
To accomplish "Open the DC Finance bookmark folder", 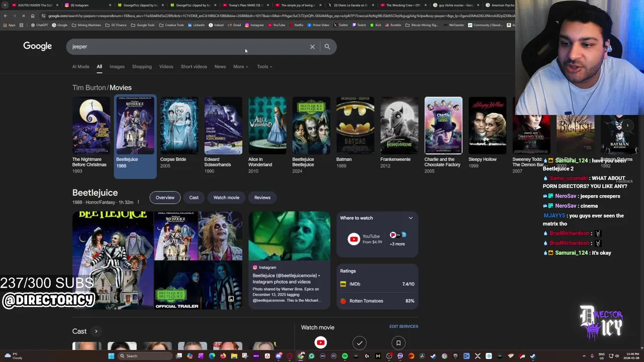I will [x=116, y=25].
